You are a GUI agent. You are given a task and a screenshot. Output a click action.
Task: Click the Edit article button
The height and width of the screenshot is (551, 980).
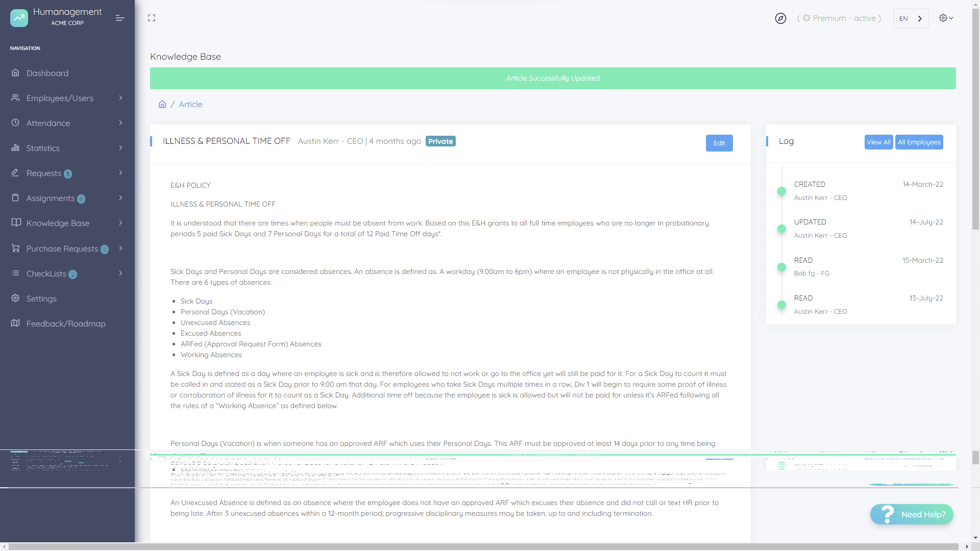[x=719, y=143]
